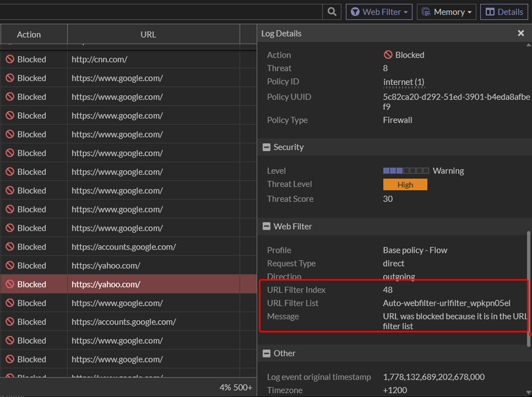Screen dimensions: 532x397
Task: Close the Log Details panel
Action: (x=521, y=33)
